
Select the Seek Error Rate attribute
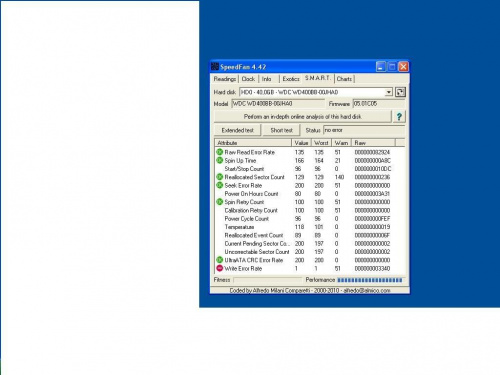243,185
